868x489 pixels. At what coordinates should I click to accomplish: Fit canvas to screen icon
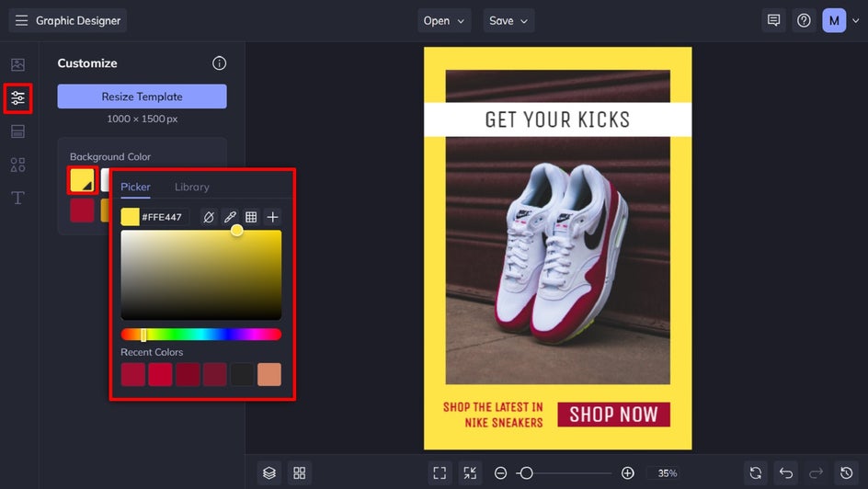click(440, 473)
